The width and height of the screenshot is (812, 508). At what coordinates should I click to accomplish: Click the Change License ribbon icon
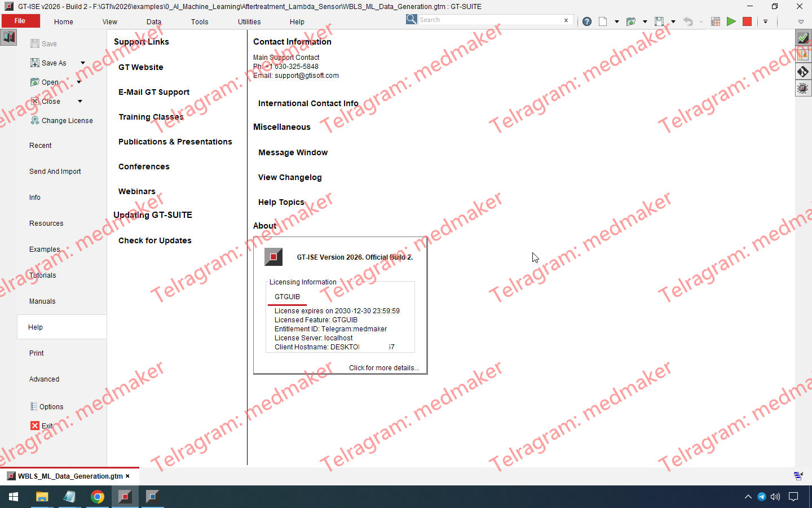tap(35, 120)
